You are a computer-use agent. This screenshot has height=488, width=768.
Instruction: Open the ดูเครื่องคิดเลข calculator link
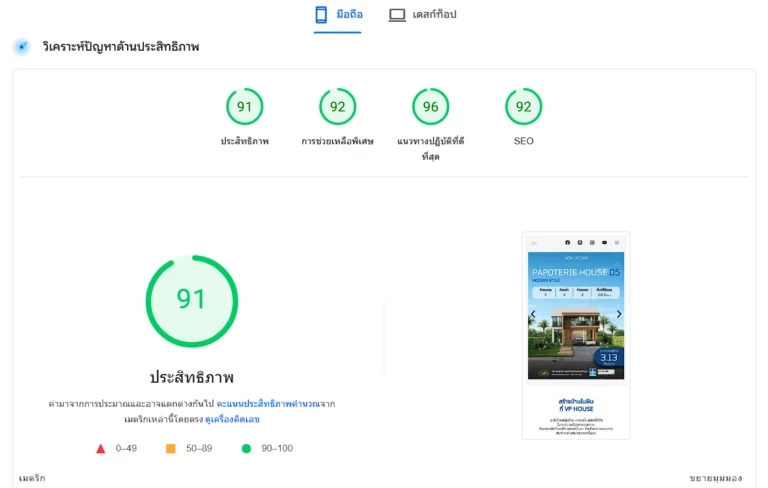click(x=232, y=419)
